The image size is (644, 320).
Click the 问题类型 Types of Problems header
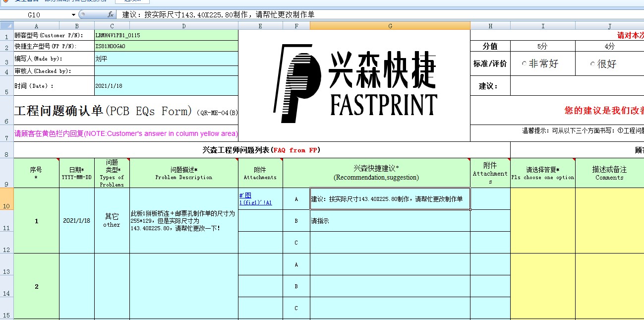(112, 173)
